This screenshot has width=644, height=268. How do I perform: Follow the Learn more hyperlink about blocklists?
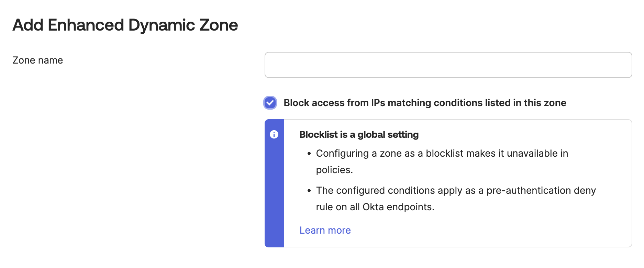click(325, 230)
